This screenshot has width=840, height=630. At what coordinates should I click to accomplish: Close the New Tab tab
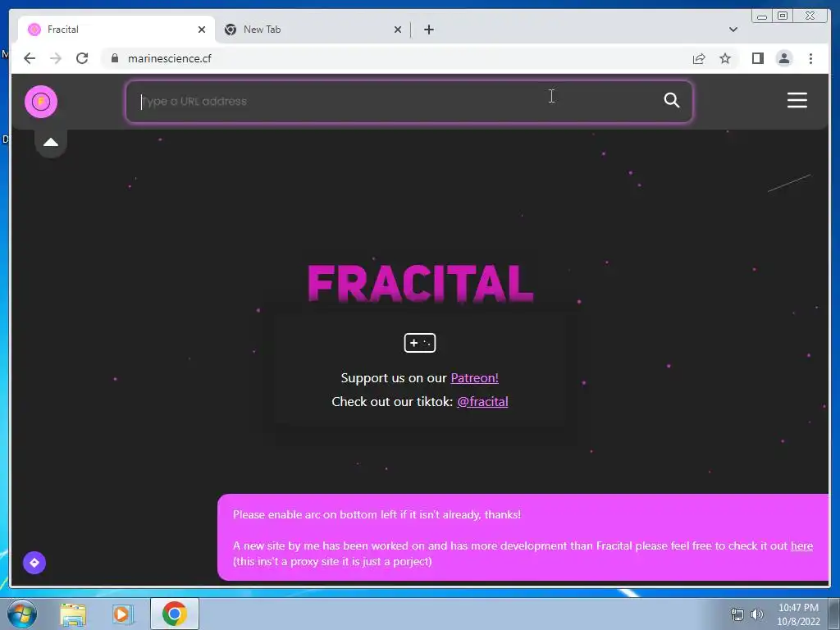pos(398,30)
